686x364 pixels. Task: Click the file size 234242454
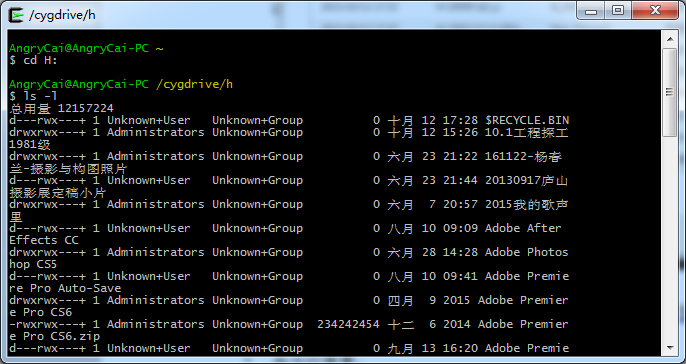pos(348,325)
